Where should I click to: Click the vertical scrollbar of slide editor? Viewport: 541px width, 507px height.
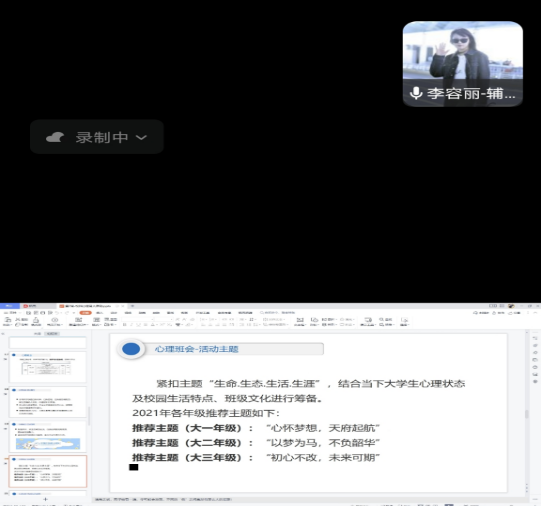pos(527,414)
